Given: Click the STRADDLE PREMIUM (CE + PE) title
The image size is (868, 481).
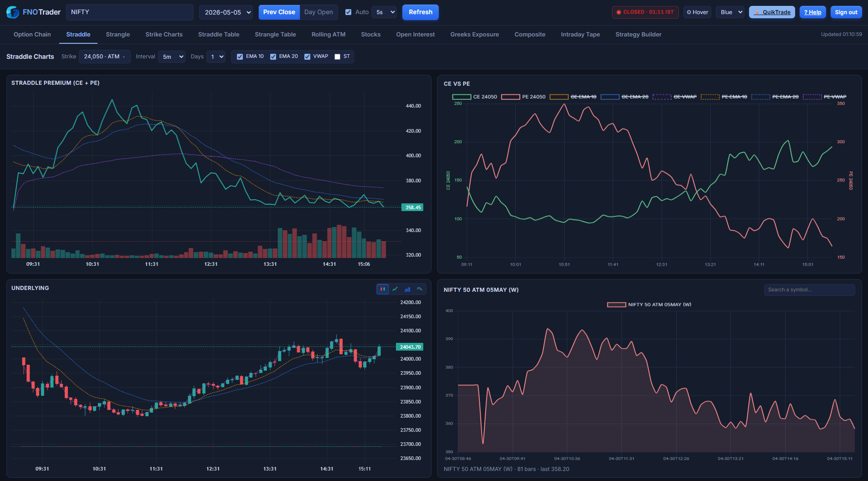Looking at the screenshot, I should (56, 83).
